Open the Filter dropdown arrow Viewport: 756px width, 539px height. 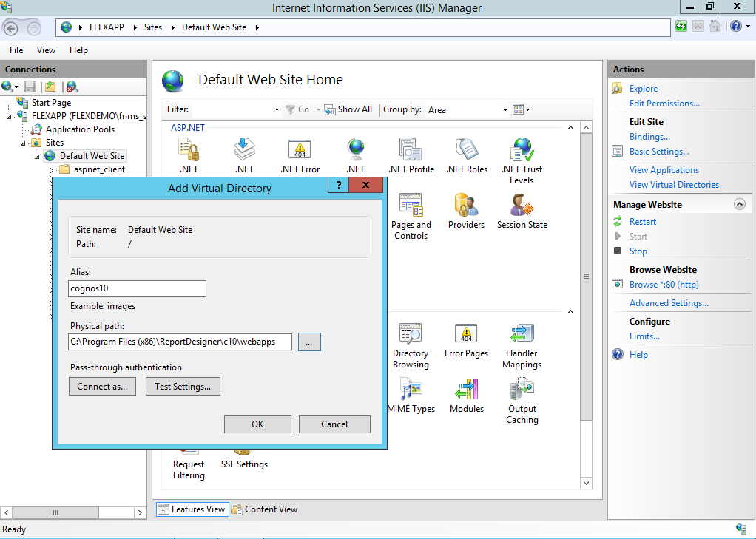pos(277,110)
